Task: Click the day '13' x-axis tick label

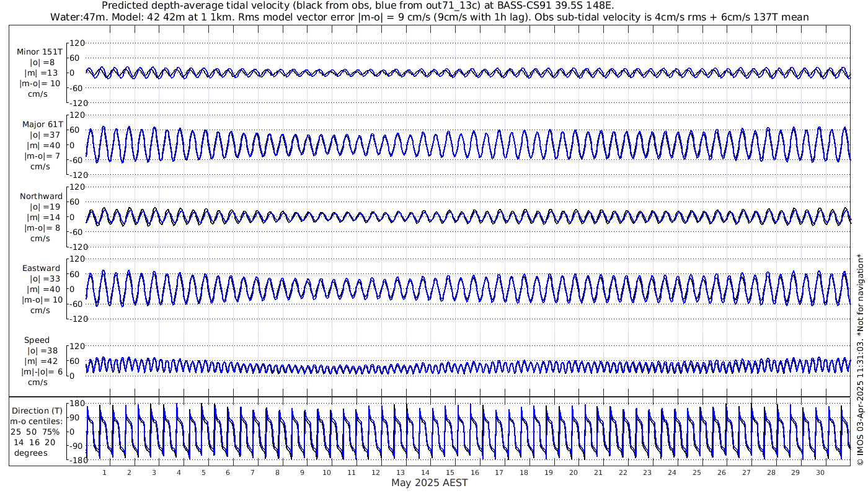Action: click(401, 472)
